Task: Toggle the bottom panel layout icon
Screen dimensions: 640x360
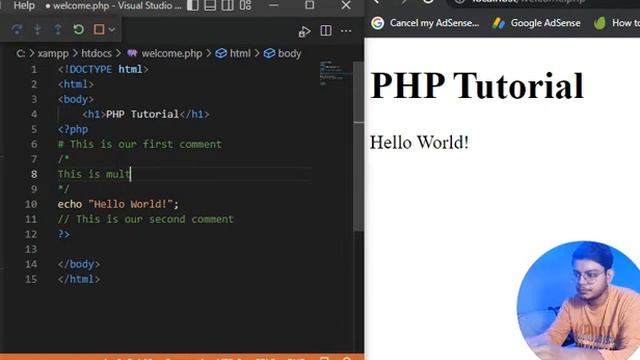Action: click(x=210, y=5)
